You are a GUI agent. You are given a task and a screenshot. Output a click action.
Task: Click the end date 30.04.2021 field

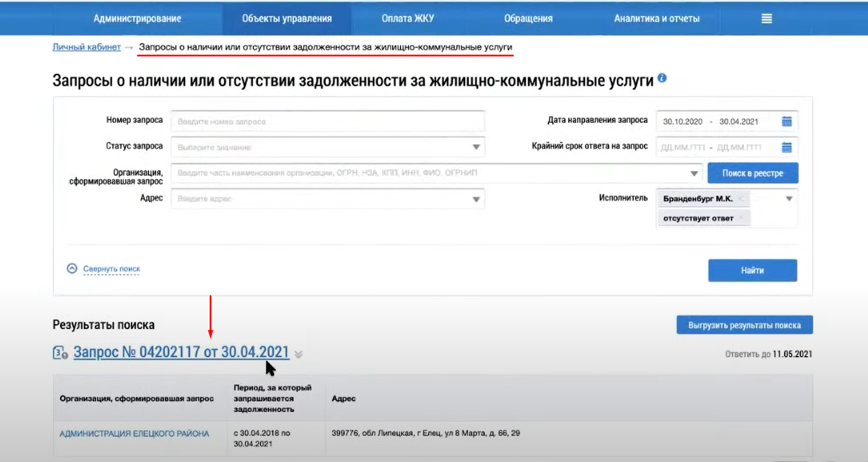click(x=739, y=122)
